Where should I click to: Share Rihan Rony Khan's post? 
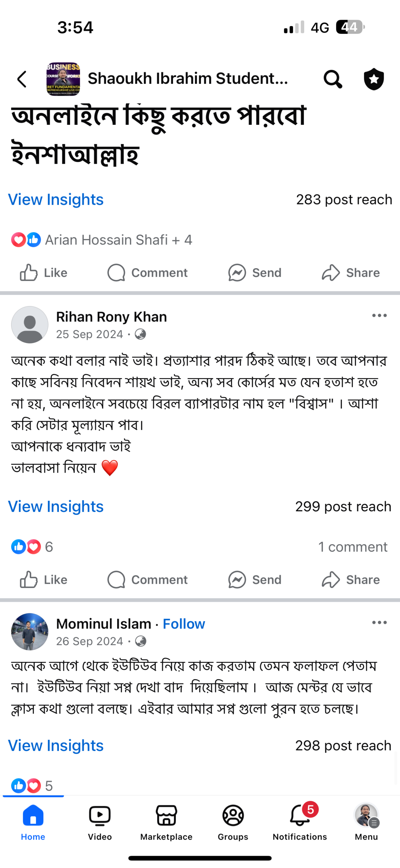(351, 579)
